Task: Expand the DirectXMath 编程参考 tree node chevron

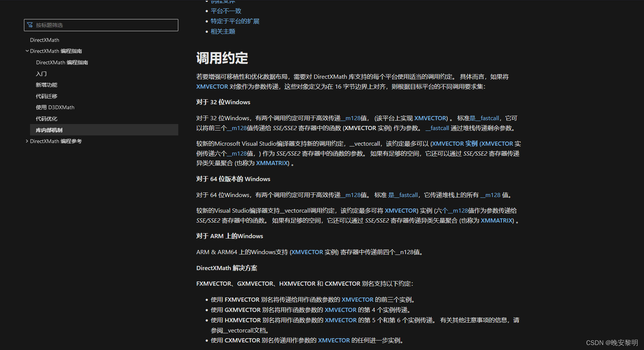Action: tap(27, 141)
